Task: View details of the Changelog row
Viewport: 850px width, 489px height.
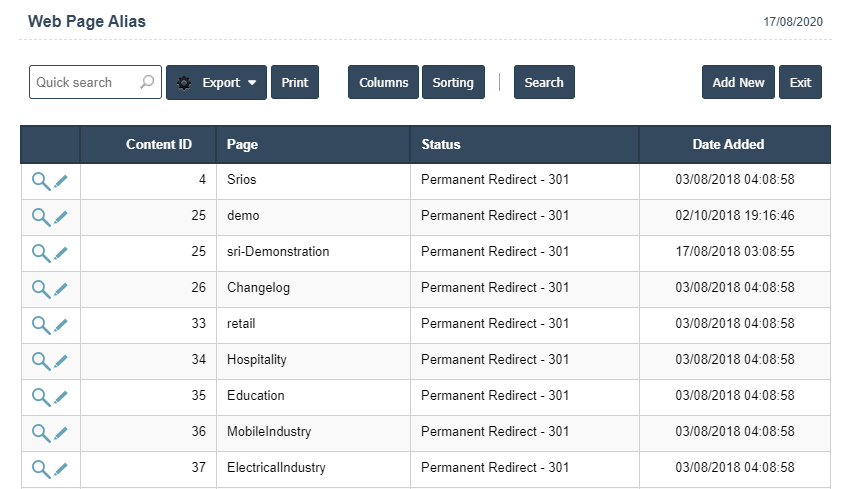Action: point(40,289)
